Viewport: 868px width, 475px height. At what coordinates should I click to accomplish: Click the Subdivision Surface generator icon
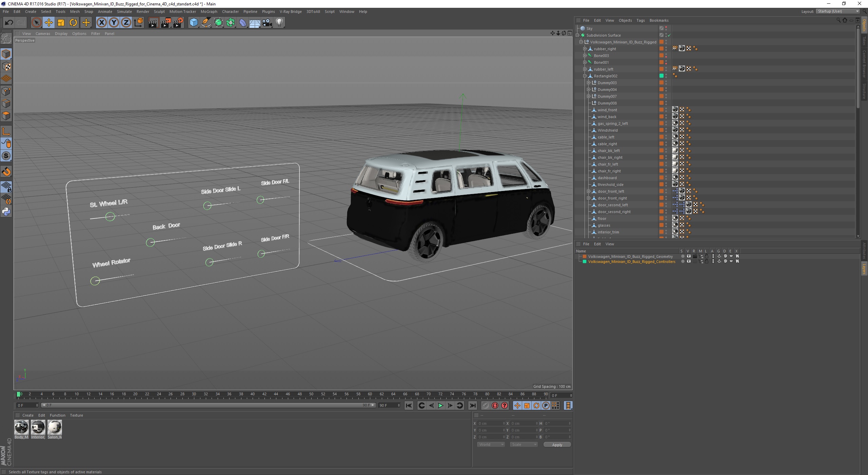[218, 23]
